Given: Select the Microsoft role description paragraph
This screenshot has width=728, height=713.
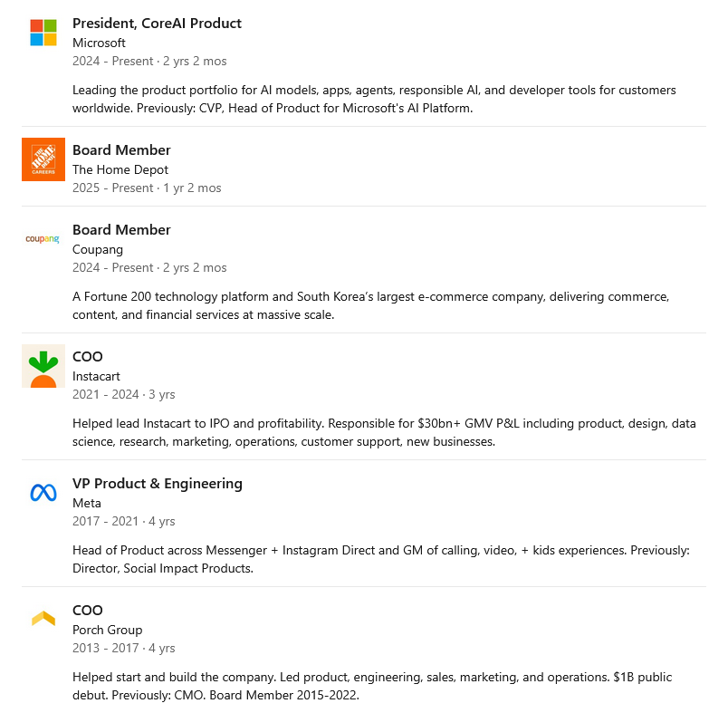Looking at the screenshot, I should point(374,99).
